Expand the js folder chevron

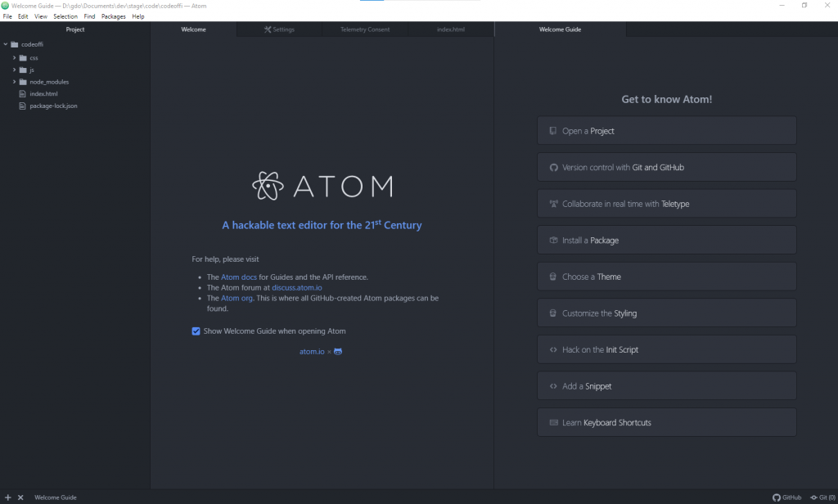pyautogui.click(x=15, y=70)
